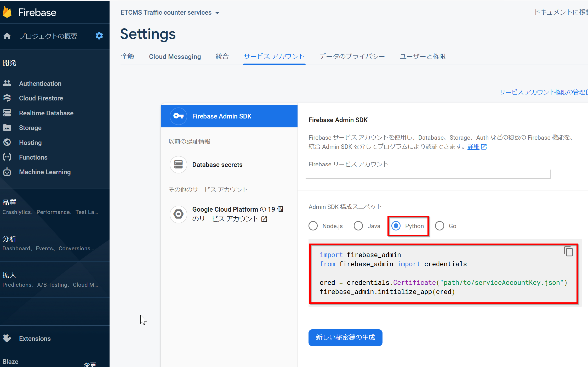The height and width of the screenshot is (367, 588).
Task: Click the Functions brackets icon
Action: pyautogui.click(x=7, y=157)
